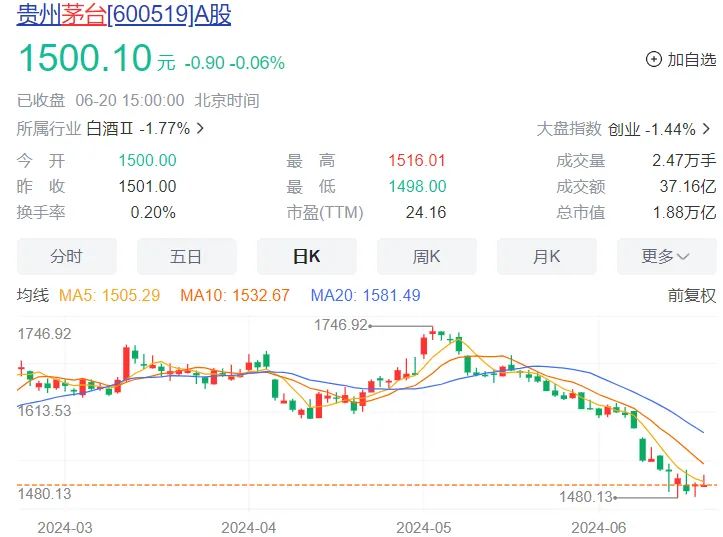
Task: Click the 大盘指数 label
Action: [x=569, y=128]
